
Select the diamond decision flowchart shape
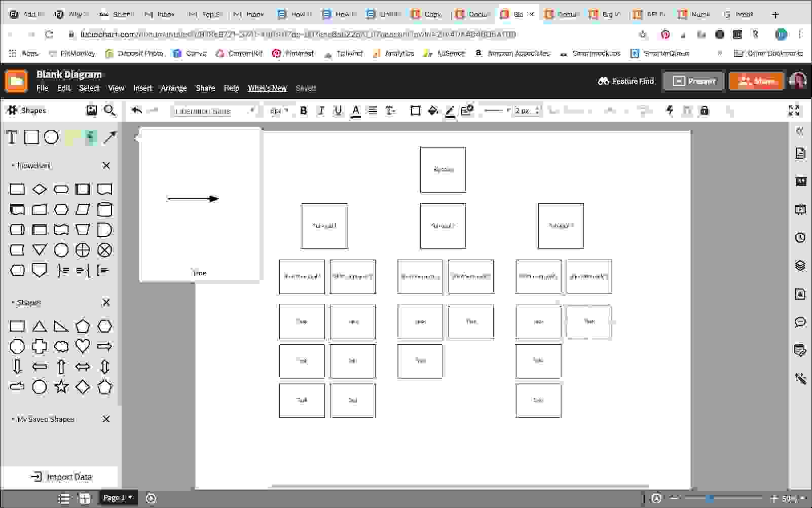click(x=40, y=189)
